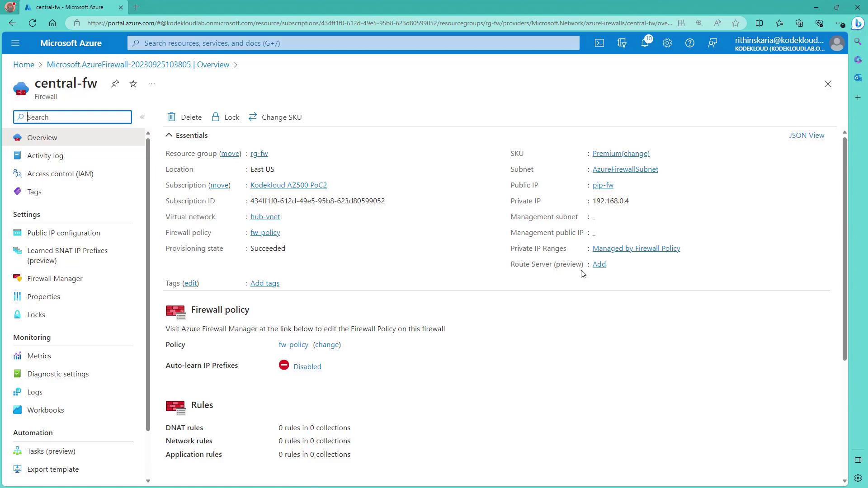Open Access control (IAM) page
The image size is (868, 488).
click(60, 174)
